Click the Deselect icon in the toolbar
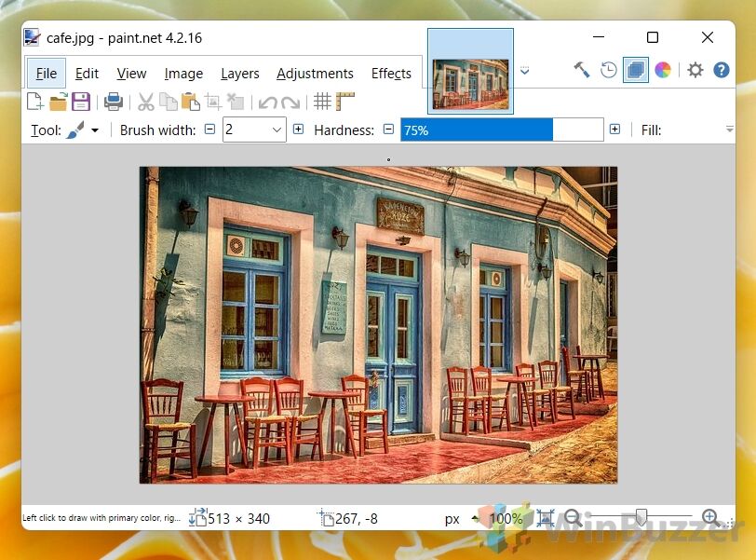 [236, 102]
